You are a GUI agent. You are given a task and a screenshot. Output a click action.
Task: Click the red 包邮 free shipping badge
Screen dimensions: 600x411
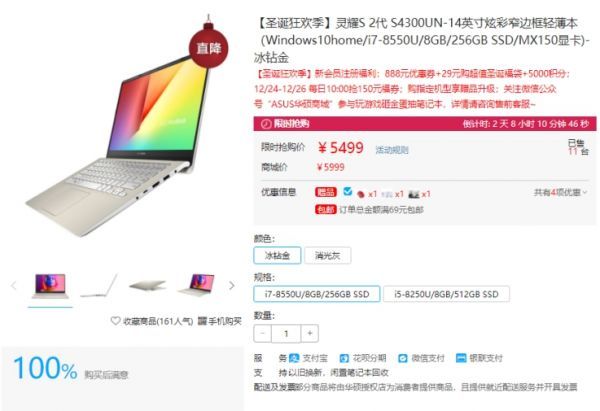tap(326, 209)
